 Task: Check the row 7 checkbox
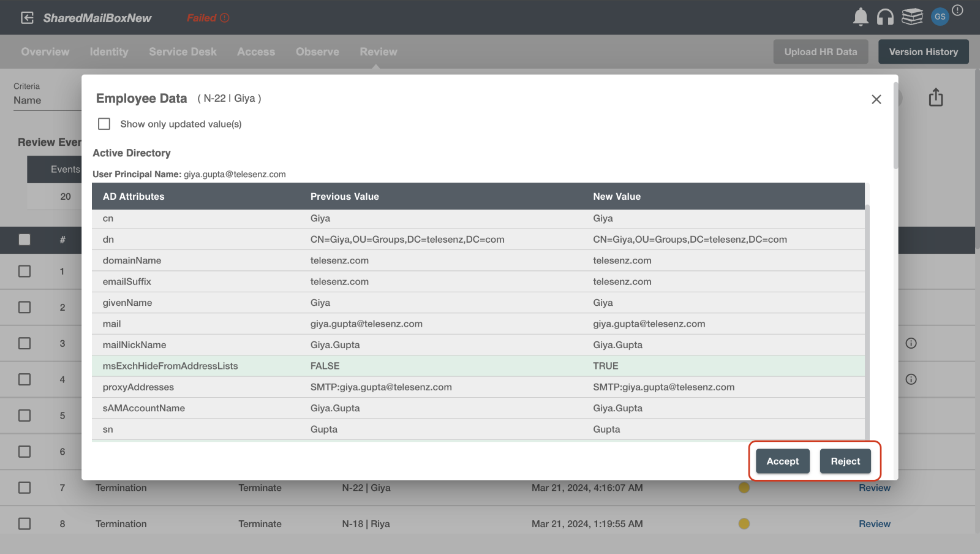(x=24, y=488)
